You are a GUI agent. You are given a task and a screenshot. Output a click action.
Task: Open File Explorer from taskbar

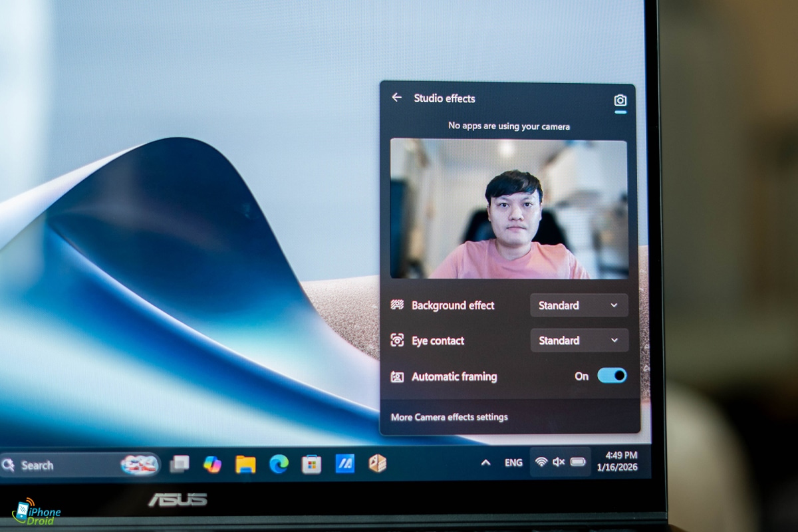(245, 464)
